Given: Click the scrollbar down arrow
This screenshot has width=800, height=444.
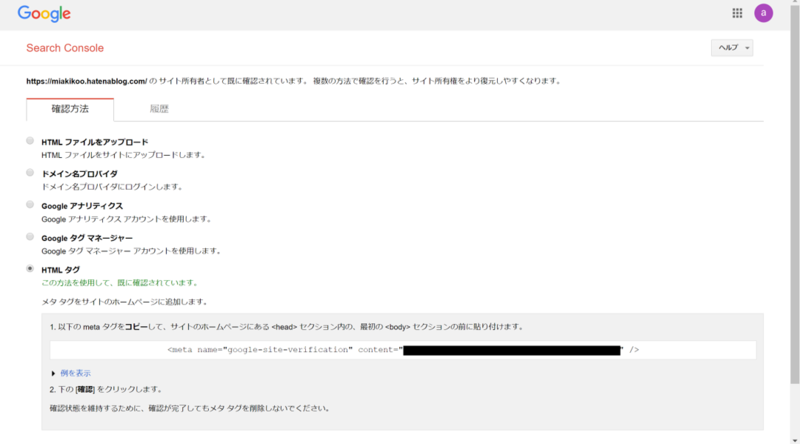Looking at the screenshot, I should (x=795, y=440).
